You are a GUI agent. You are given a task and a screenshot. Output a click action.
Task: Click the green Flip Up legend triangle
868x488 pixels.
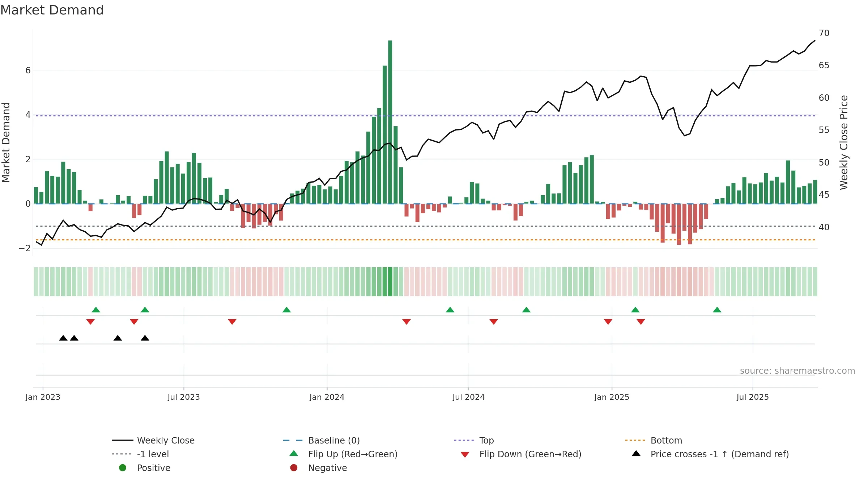pos(294,453)
